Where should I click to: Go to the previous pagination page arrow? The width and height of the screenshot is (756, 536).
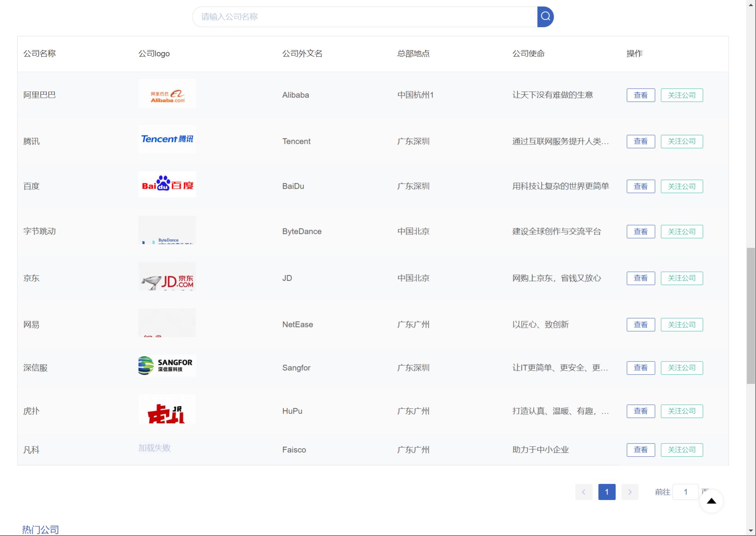583,492
